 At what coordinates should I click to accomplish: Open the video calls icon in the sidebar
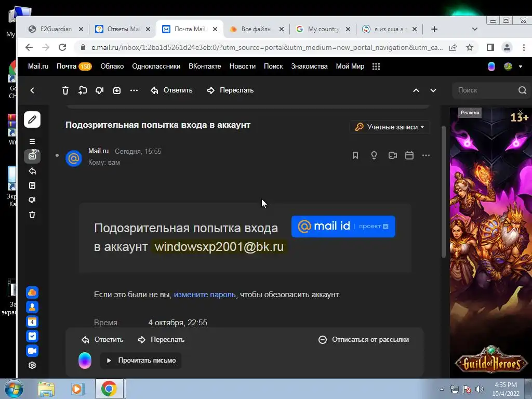point(32,351)
